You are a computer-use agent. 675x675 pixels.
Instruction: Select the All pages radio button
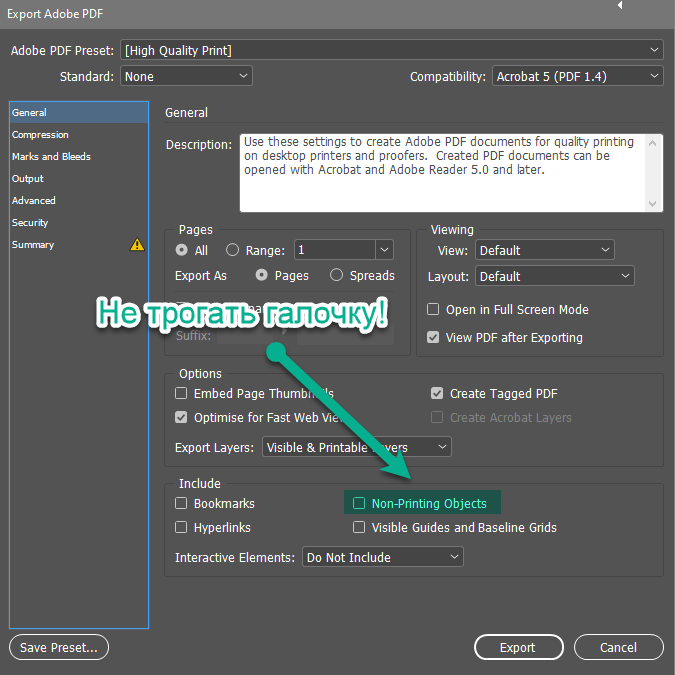click(x=182, y=250)
